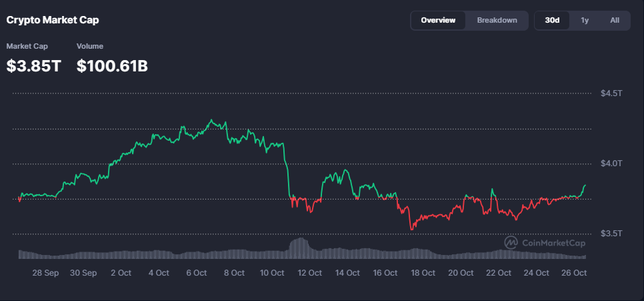Click the 12 Oct date marker
This screenshot has height=301, width=644.
click(x=310, y=273)
